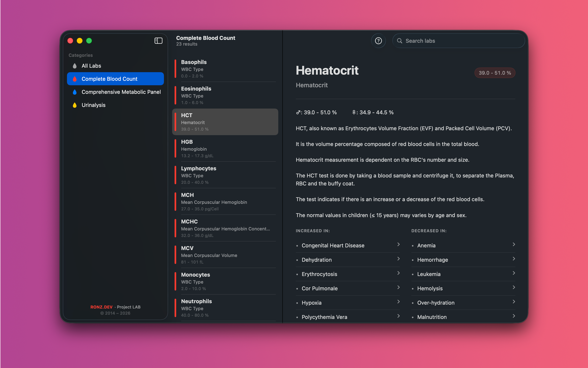The image size is (588, 368).
Task: Select the MCV lab entry
Action: (225, 255)
